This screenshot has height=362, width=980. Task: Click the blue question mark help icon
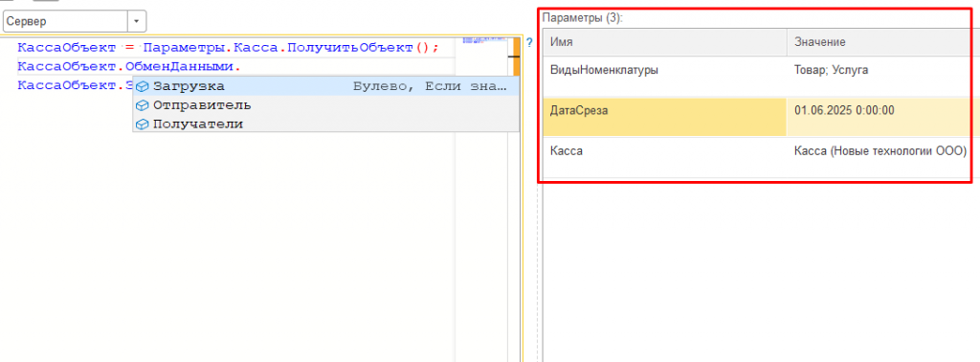tap(528, 43)
